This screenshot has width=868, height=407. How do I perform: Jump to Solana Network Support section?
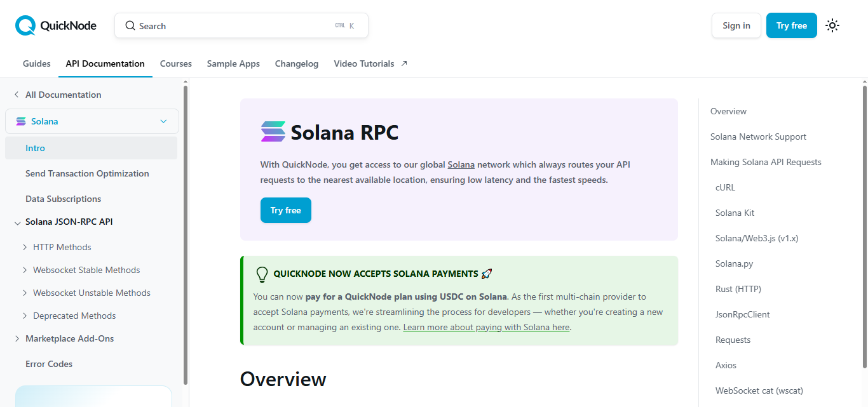tap(758, 137)
